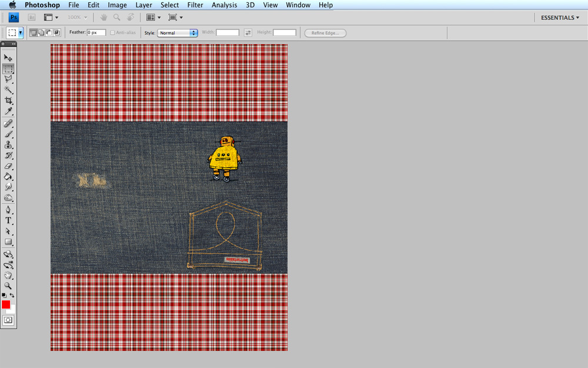Image resolution: width=588 pixels, height=368 pixels.
Task: Select the Horizontal Type tool
Action: pos(8,220)
